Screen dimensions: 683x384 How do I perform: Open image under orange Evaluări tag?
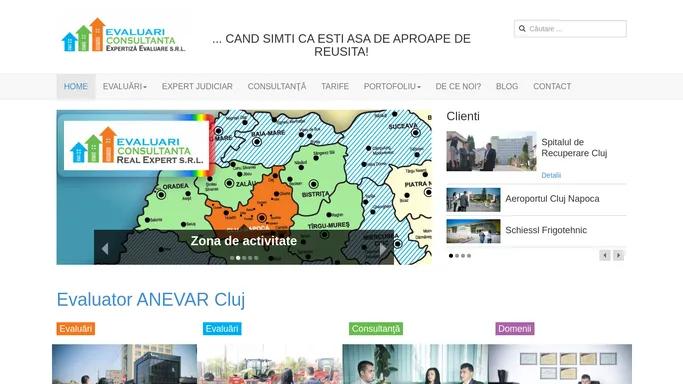[125, 364]
